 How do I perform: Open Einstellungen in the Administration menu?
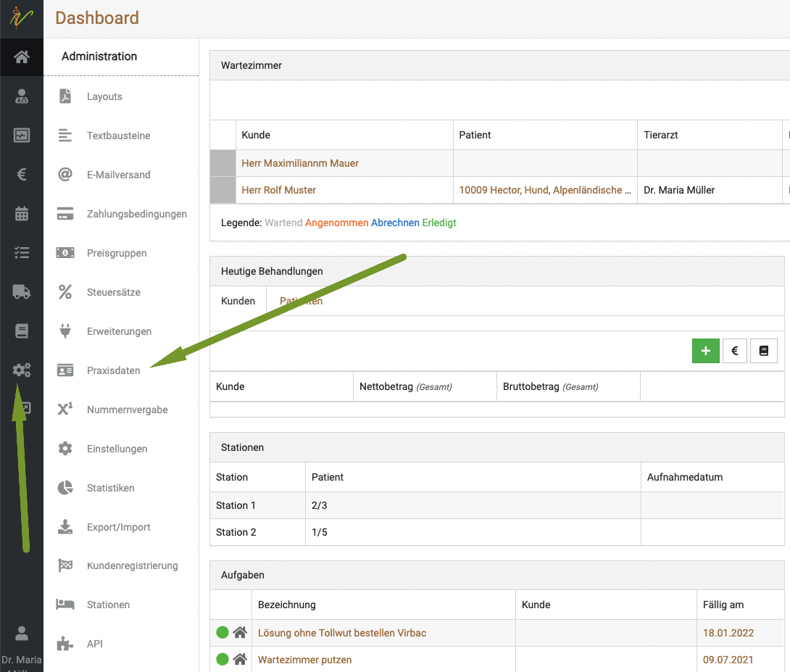point(117,449)
